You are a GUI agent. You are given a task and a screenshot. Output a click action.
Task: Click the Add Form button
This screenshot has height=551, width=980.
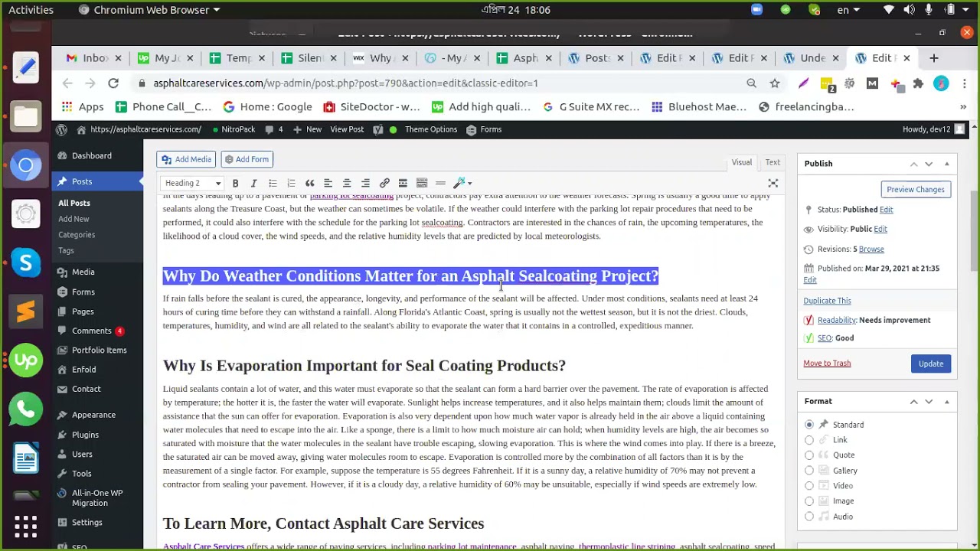[x=247, y=159]
